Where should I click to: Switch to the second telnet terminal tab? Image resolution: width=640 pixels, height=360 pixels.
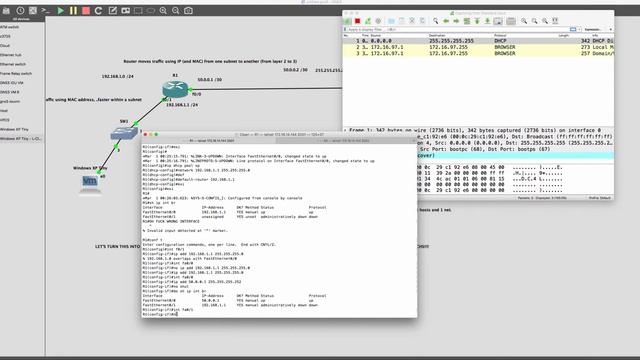click(346, 140)
